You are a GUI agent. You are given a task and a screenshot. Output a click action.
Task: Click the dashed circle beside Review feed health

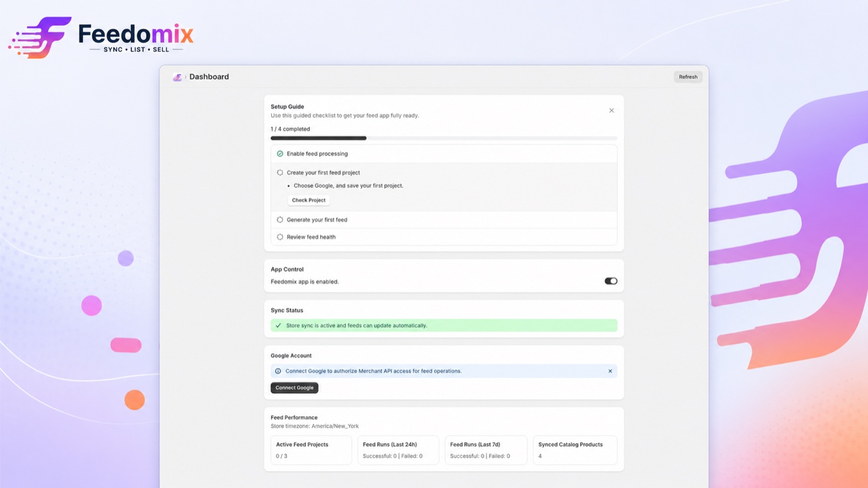280,237
